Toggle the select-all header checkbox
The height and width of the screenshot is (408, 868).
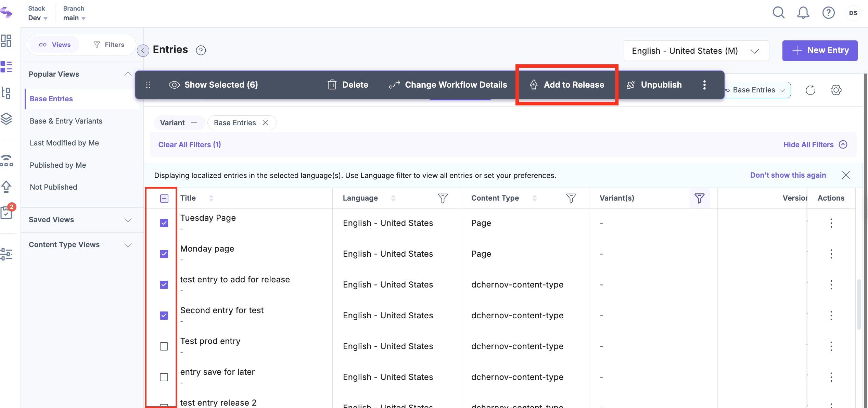click(x=164, y=199)
